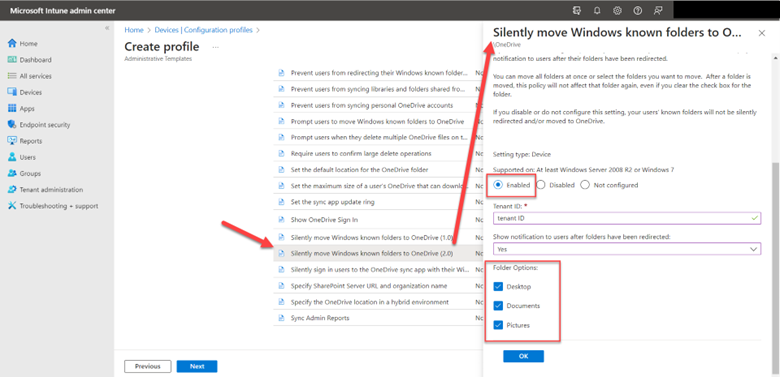Open the Show notification to users dropdown
This screenshot has height=377, width=780.
[627, 249]
